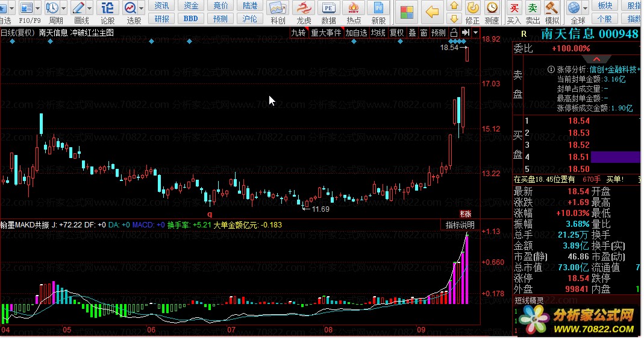Click the 个股 individual stock button
The image size is (644, 339).
point(605,19)
